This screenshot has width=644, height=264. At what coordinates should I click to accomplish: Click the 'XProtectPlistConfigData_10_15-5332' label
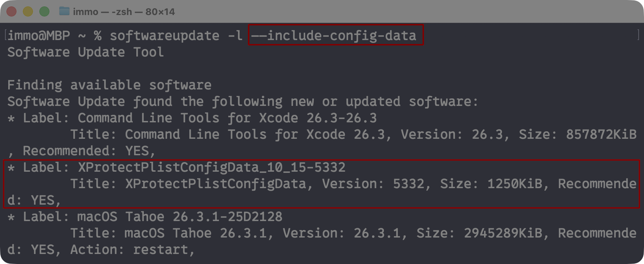click(x=211, y=167)
